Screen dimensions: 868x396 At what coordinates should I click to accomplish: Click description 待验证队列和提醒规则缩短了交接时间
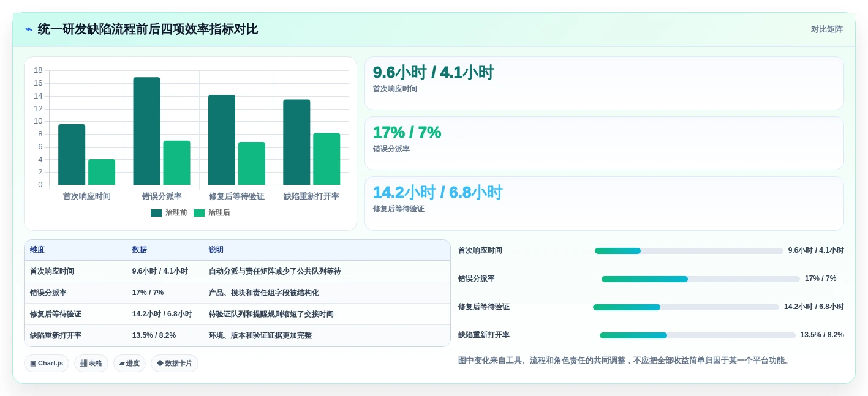[x=271, y=314]
